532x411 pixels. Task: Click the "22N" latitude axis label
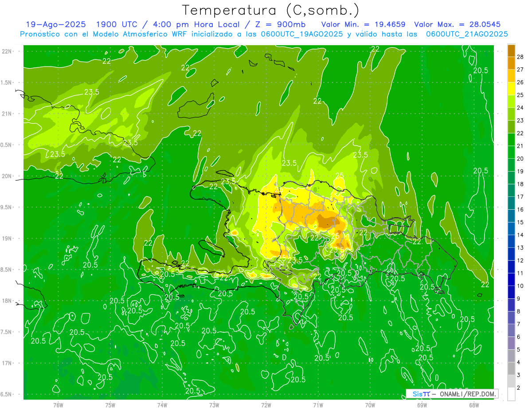6,51
